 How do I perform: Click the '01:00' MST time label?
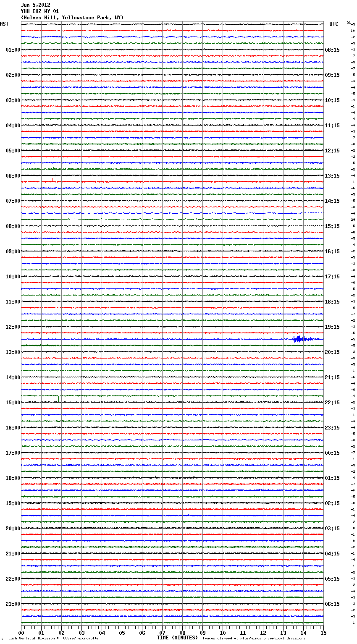[13, 50]
